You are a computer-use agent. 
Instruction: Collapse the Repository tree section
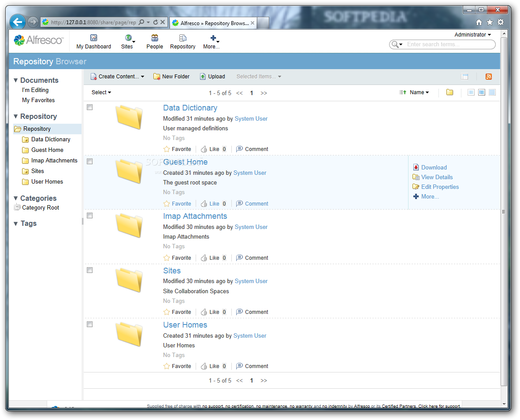[15, 116]
